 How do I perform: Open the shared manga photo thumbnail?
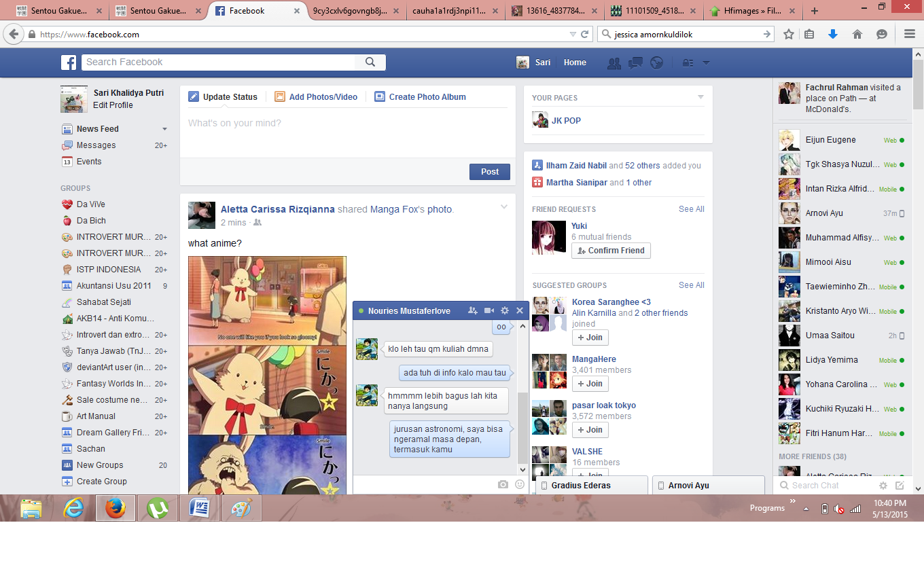(x=267, y=375)
